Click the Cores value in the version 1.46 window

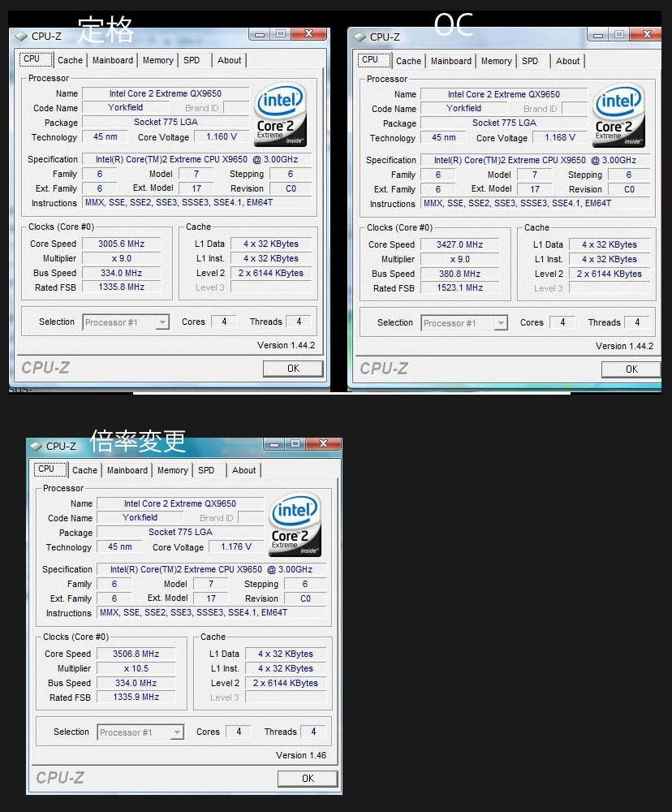(238, 732)
